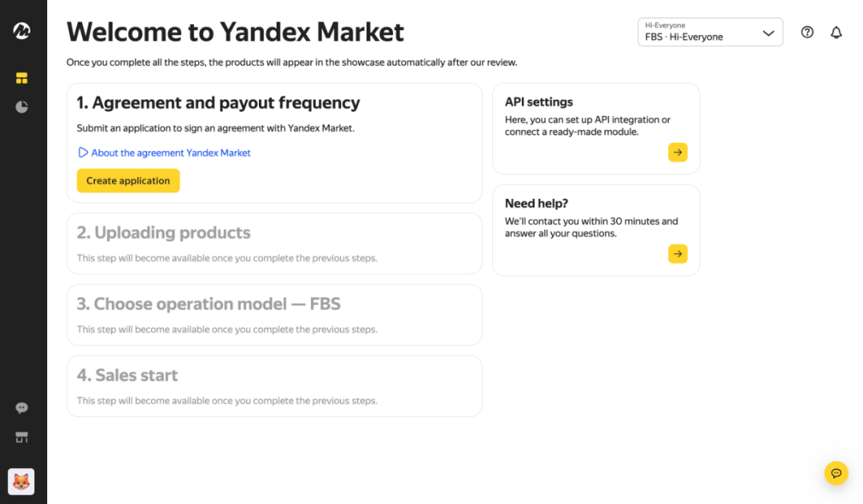This screenshot has width=863, height=504.
Task: Select the Agreement and payout frequency step
Action: 218,103
